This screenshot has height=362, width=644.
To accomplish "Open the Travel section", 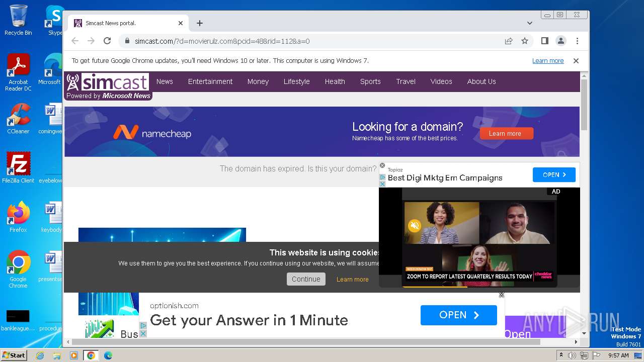I will pos(406,81).
